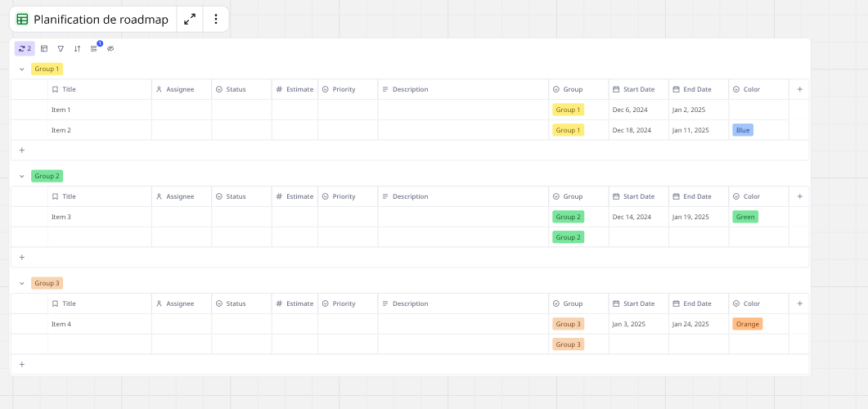
Task: Open the filter funnel icon
Action: [x=61, y=49]
